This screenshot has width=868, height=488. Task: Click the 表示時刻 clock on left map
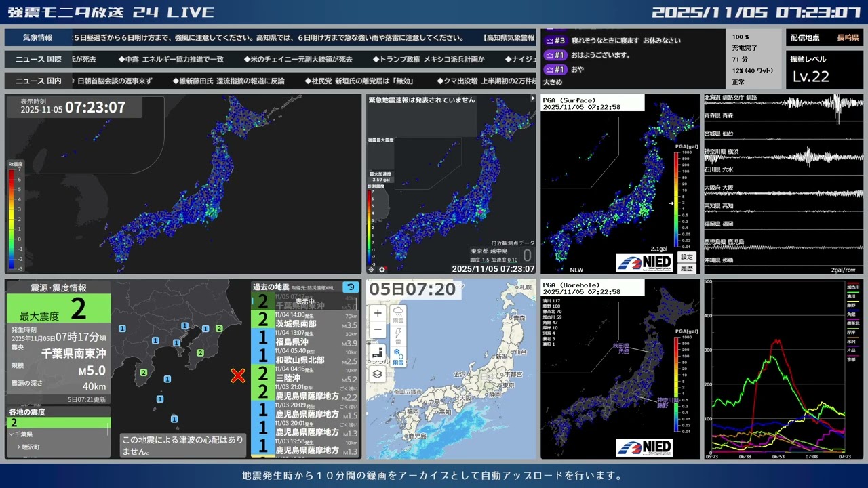pyautogui.click(x=73, y=107)
